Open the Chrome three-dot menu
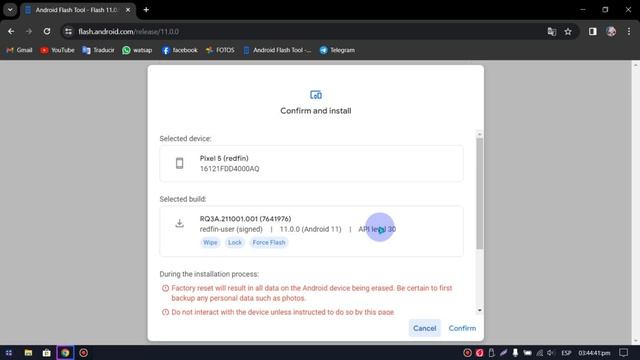 pos(629,31)
